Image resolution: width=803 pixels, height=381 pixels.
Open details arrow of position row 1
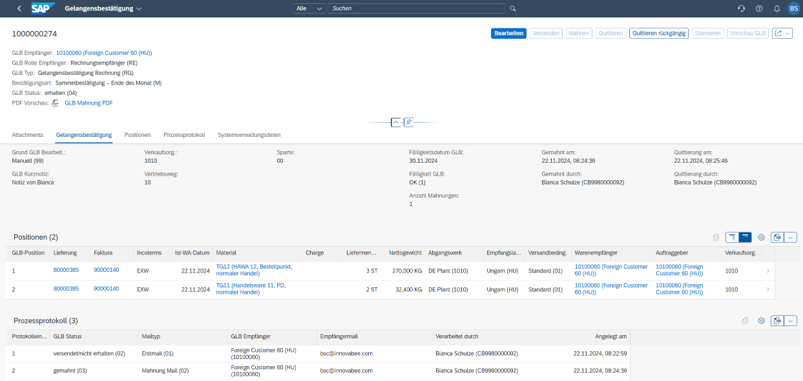coord(768,270)
